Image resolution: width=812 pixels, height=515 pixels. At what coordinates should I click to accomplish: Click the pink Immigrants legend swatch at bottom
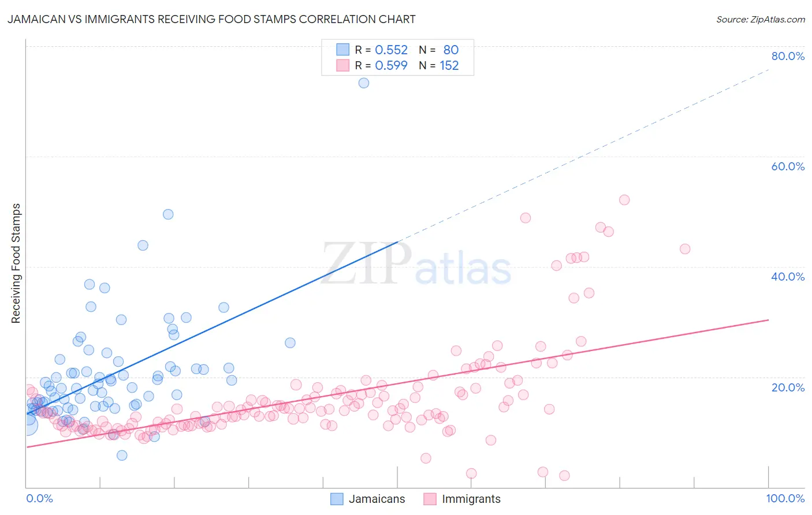pos(430,499)
